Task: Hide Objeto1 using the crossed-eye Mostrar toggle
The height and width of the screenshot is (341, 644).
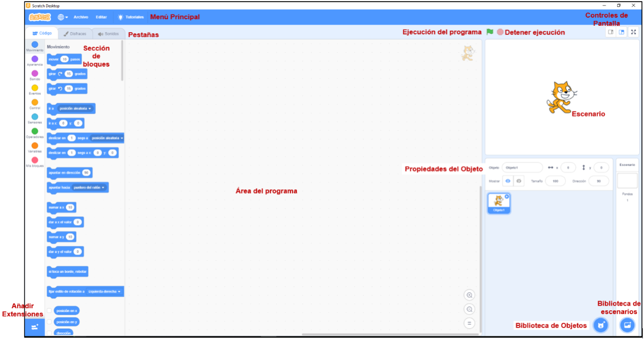Action: (x=518, y=181)
